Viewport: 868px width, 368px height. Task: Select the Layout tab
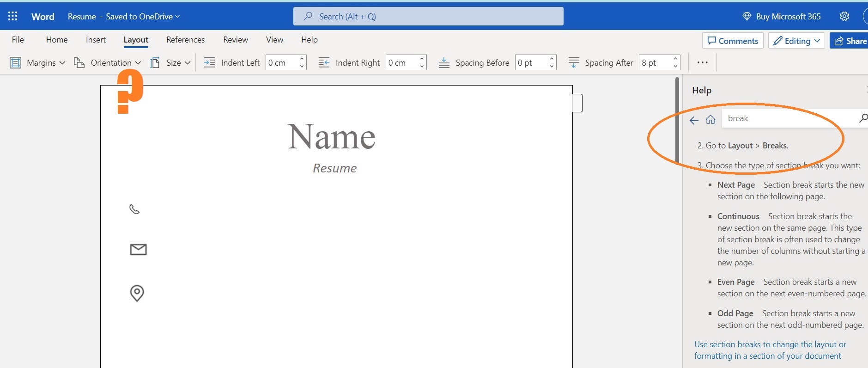click(x=136, y=40)
